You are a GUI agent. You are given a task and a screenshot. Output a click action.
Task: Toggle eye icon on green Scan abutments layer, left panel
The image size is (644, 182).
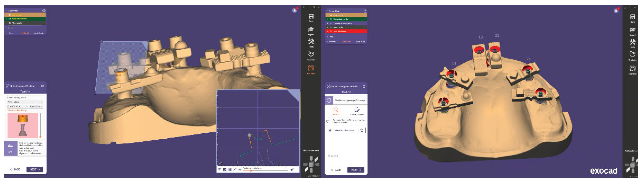point(10,19)
